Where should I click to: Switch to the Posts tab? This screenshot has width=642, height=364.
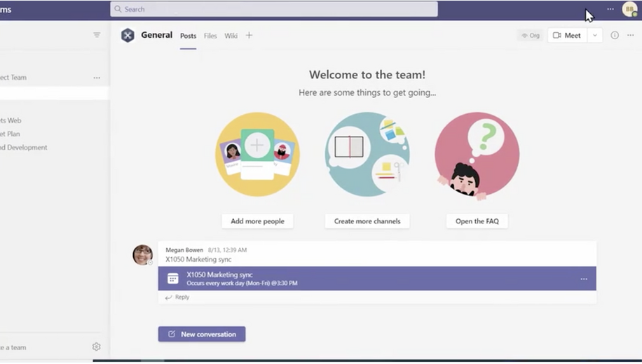[x=188, y=36]
